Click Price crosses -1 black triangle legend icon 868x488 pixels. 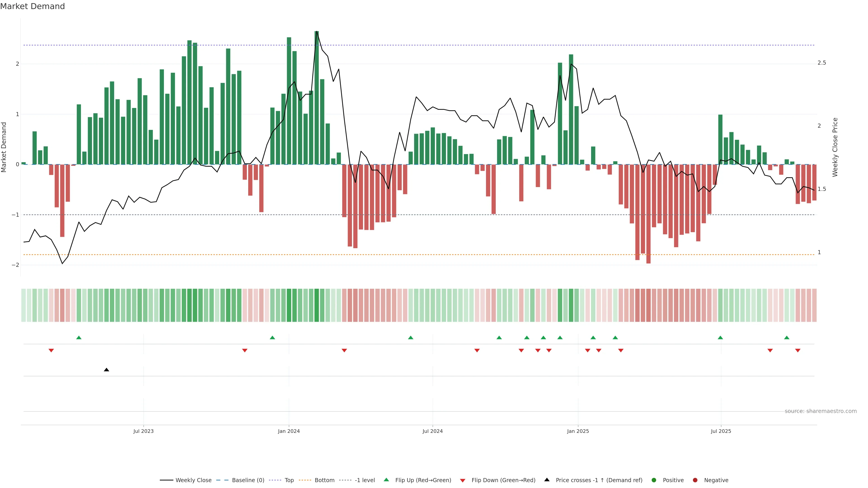click(547, 480)
